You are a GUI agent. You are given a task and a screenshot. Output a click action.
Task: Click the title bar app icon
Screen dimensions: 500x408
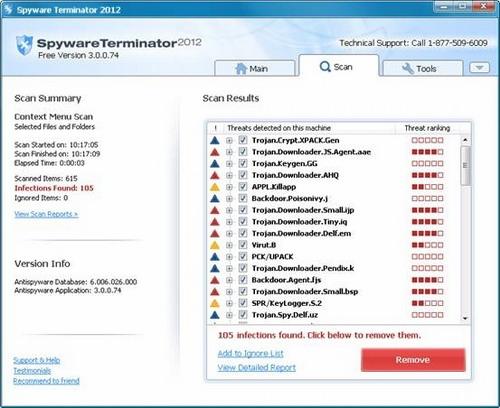point(8,9)
